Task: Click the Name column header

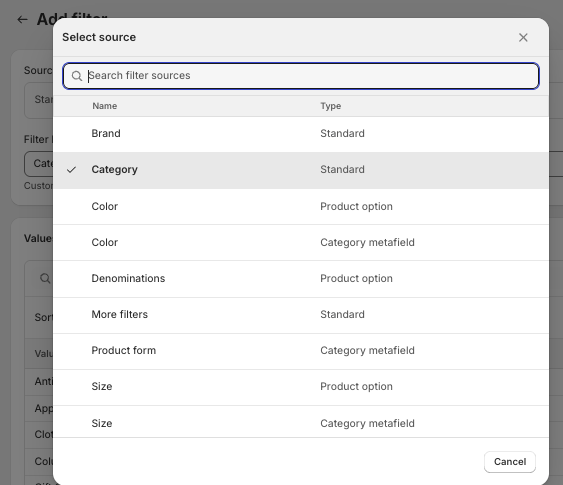Action: point(104,106)
